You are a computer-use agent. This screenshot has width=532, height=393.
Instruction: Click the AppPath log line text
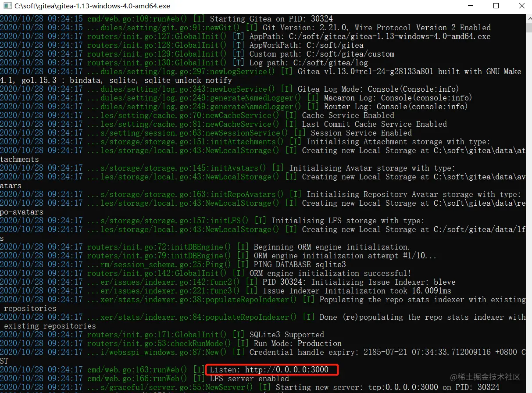[x=370, y=36]
